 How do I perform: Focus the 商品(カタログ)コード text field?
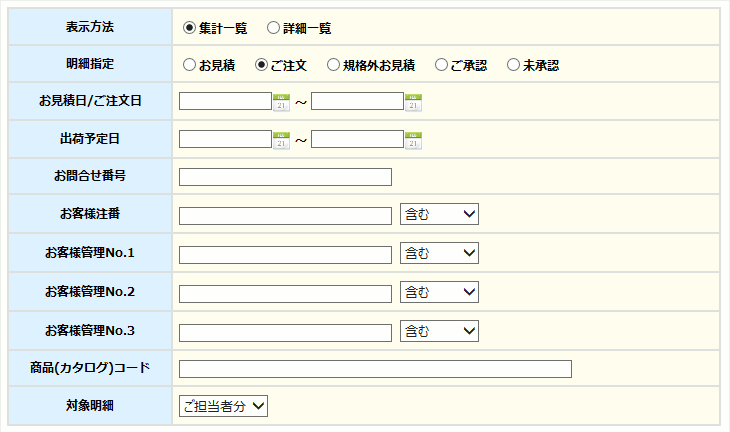(375, 369)
